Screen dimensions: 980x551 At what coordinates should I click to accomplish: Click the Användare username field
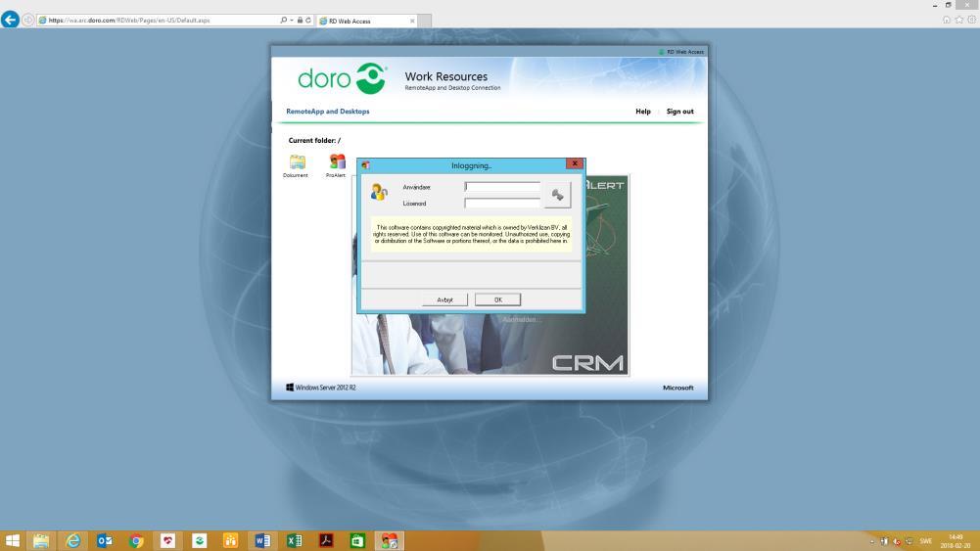click(502, 187)
